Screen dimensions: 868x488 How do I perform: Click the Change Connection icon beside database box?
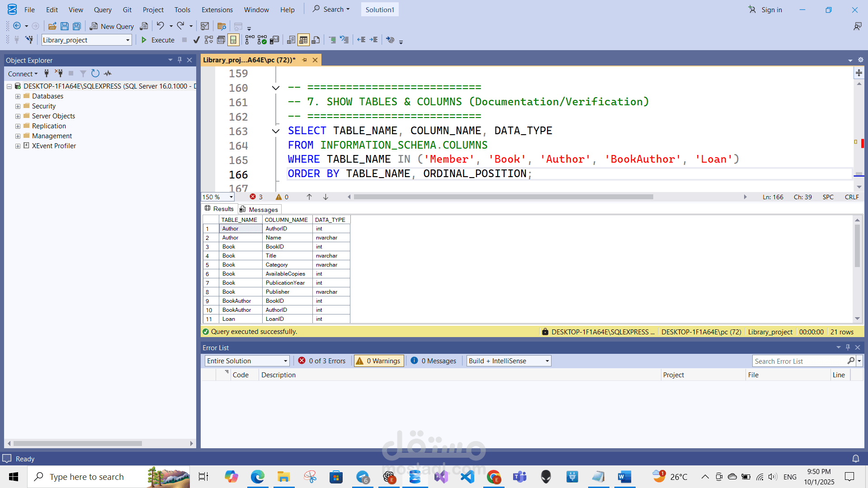tap(29, 40)
